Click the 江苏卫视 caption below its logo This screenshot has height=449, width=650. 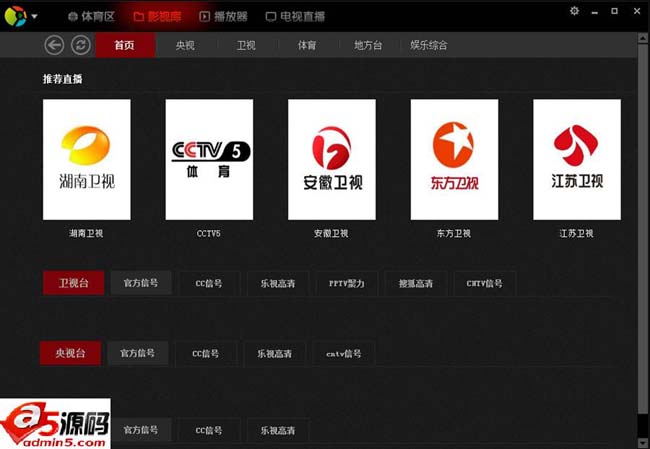point(576,233)
